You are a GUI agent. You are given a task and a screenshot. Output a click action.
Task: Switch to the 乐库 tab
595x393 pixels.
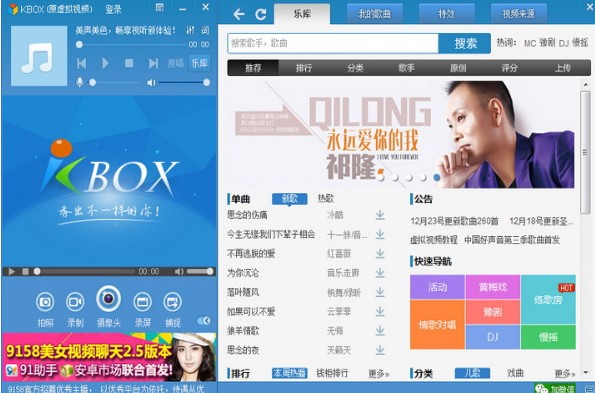pos(302,14)
